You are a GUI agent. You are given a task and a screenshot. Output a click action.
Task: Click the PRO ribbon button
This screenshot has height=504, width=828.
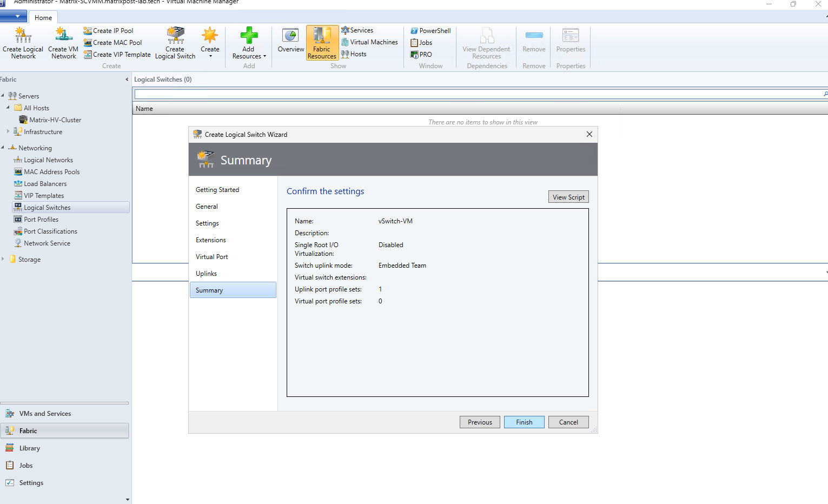click(x=421, y=55)
